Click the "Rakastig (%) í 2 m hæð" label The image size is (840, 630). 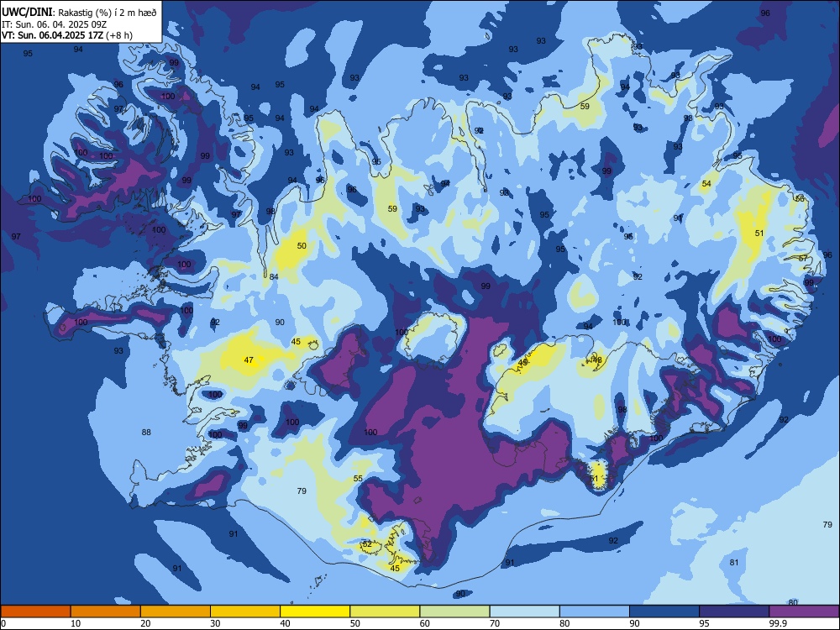click(108, 13)
